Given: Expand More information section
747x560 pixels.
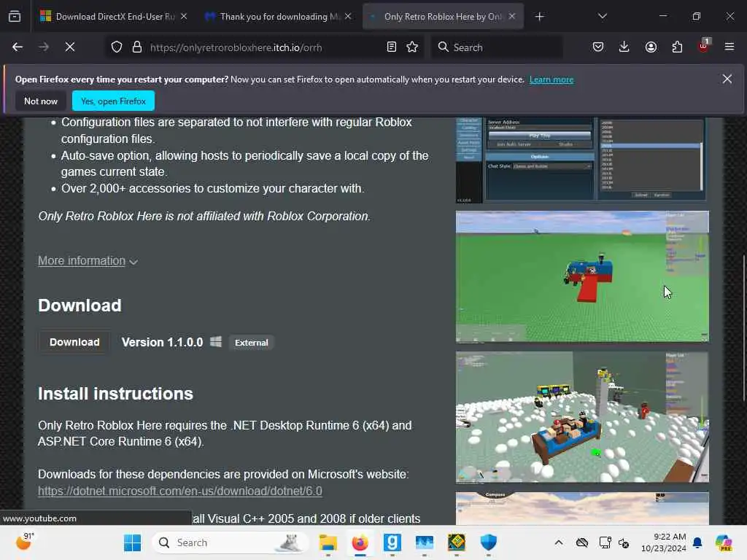Looking at the screenshot, I should tap(88, 261).
